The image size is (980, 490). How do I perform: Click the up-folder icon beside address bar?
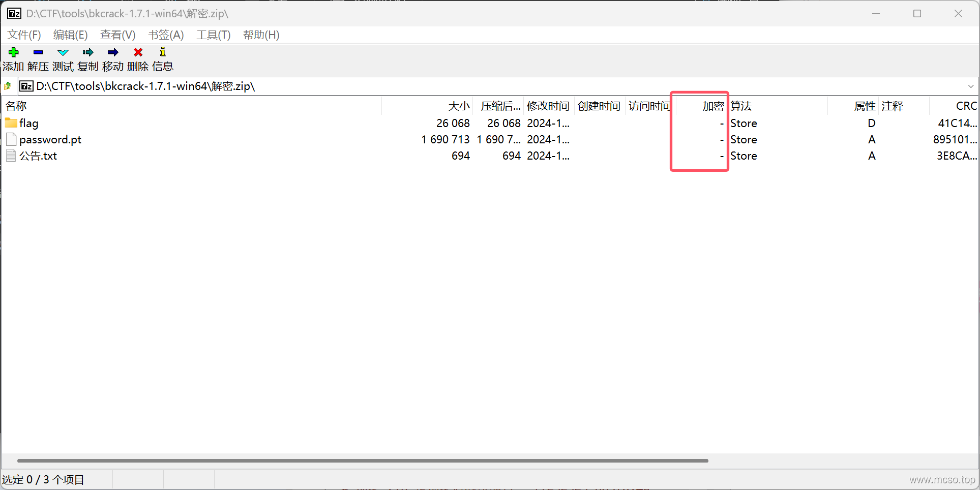[x=8, y=86]
